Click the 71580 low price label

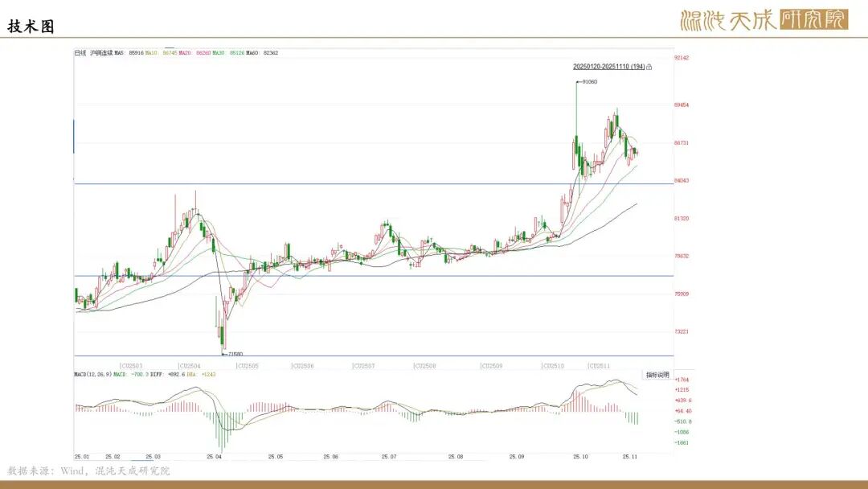tap(234, 354)
